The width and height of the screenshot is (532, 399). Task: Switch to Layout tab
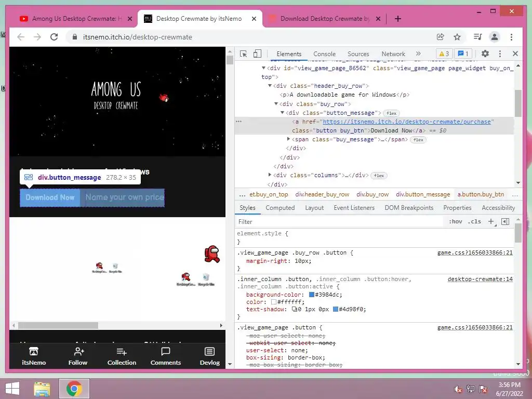pyautogui.click(x=314, y=208)
